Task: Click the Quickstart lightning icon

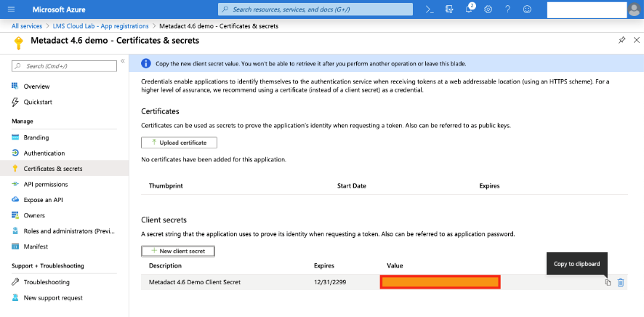Action: pyautogui.click(x=15, y=102)
